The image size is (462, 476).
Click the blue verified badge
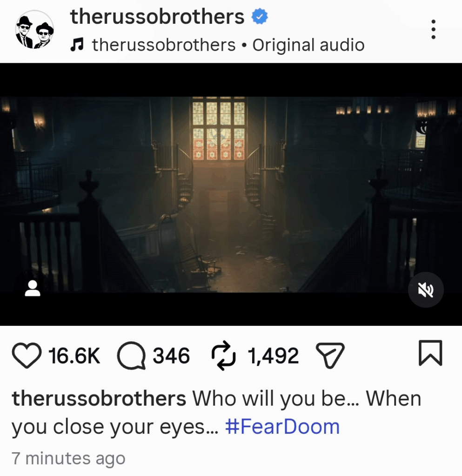pyautogui.click(x=260, y=16)
